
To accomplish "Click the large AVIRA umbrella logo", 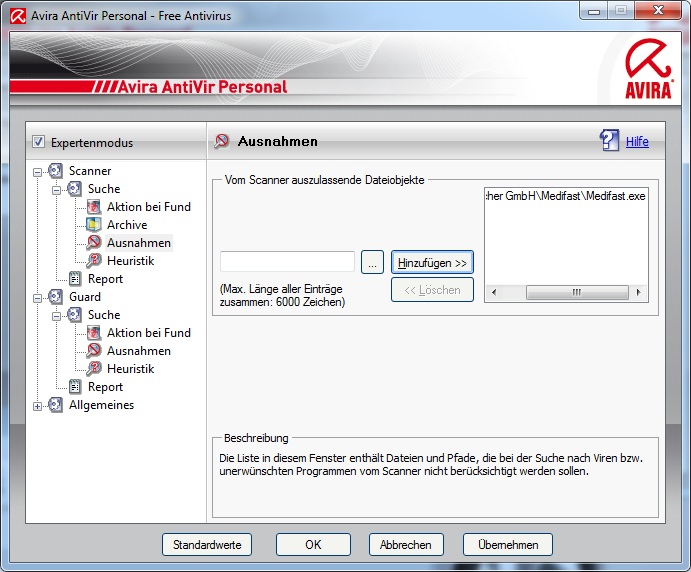I will [x=649, y=68].
